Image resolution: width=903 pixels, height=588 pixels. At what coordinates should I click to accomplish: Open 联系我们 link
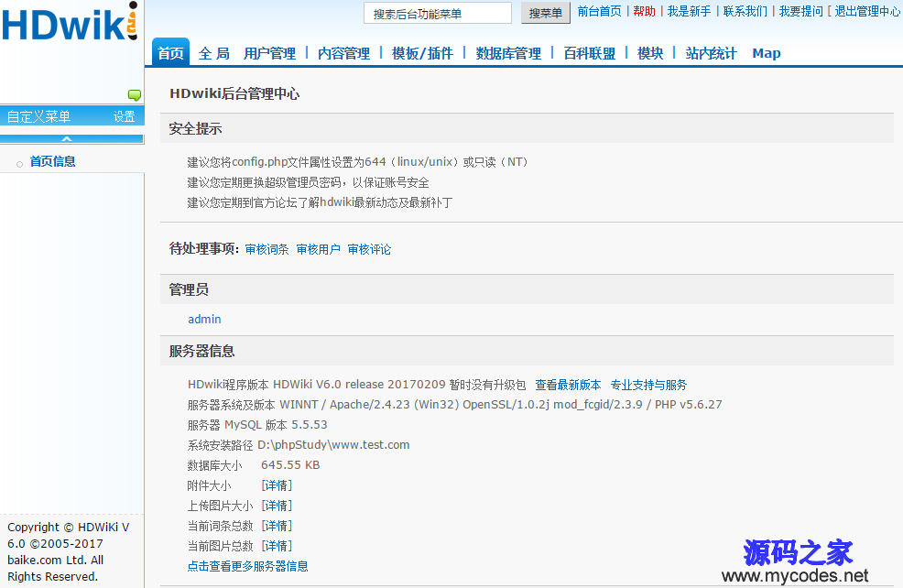click(x=745, y=12)
